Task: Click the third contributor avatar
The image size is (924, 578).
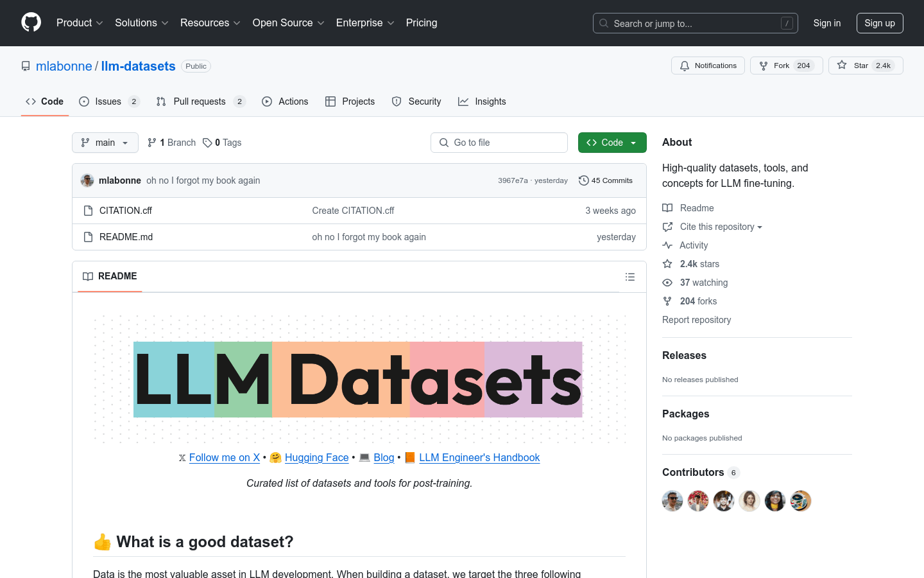Action: [724, 501]
